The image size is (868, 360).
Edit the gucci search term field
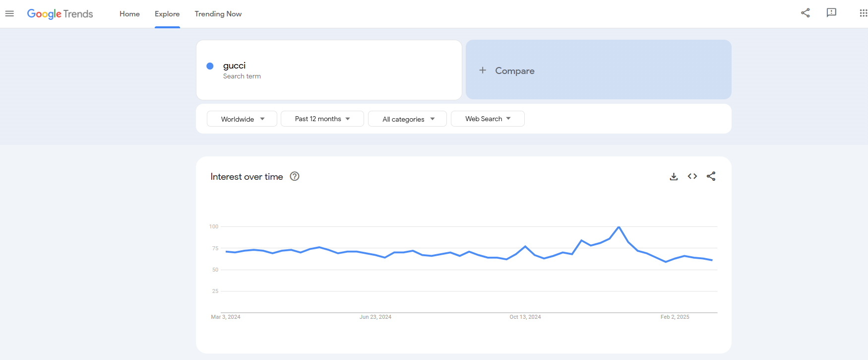(329, 70)
